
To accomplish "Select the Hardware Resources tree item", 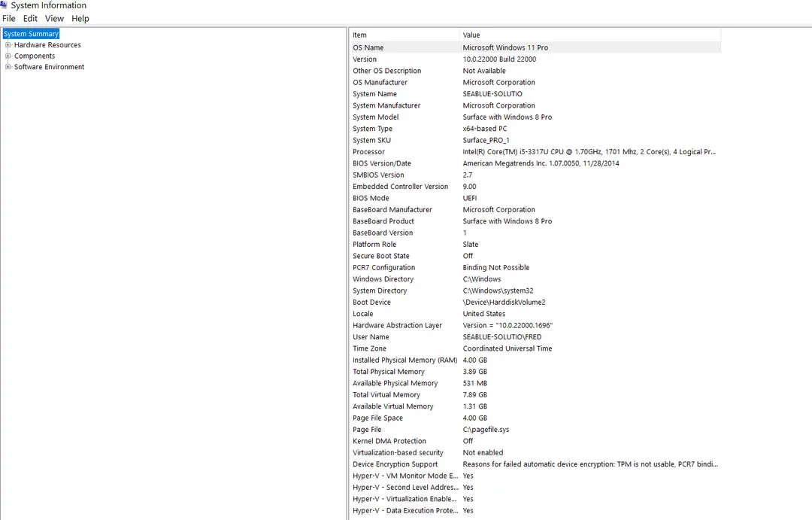I will 47,45.
